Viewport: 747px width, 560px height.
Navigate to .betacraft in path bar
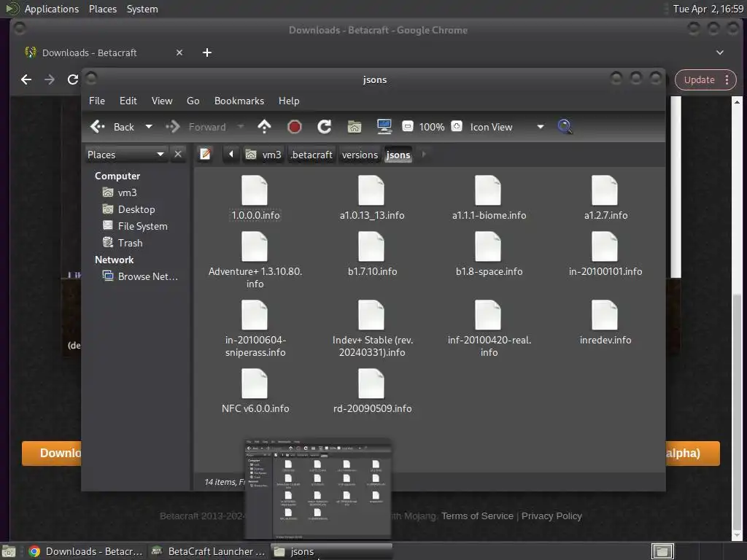point(311,155)
